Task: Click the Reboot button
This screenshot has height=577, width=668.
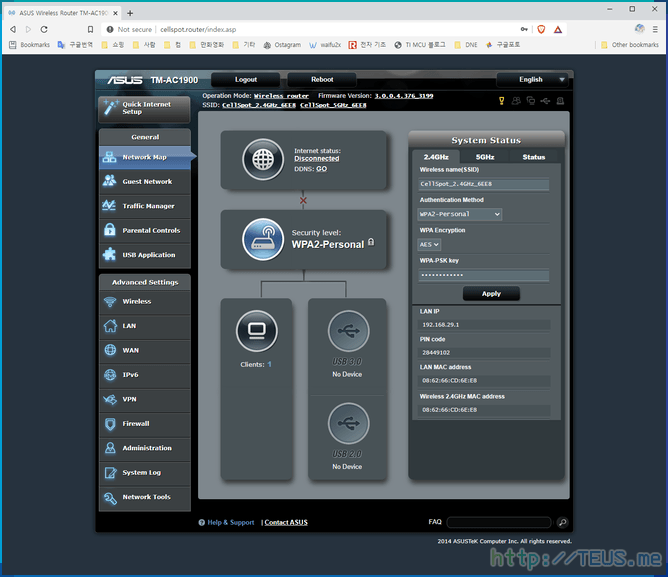Action: [322, 80]
